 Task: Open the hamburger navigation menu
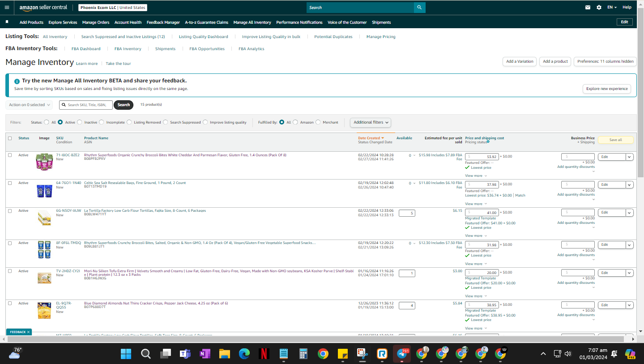tap(7, 8)
